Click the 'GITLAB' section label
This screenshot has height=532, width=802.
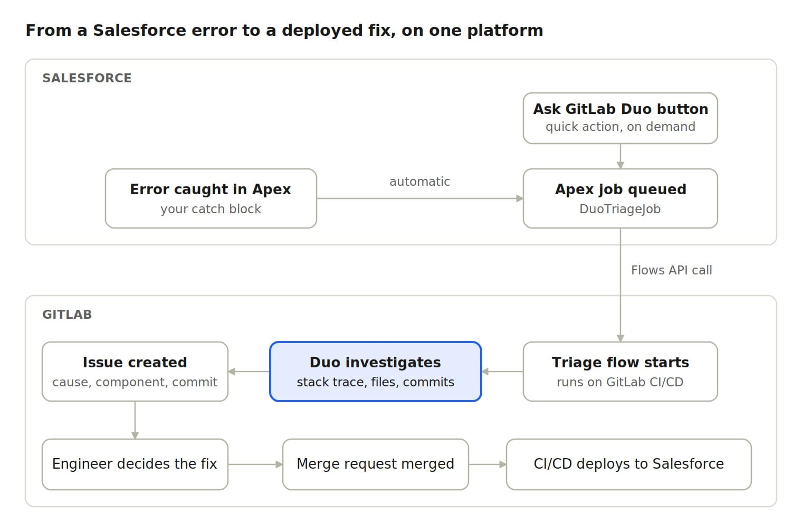click(67, 315)
